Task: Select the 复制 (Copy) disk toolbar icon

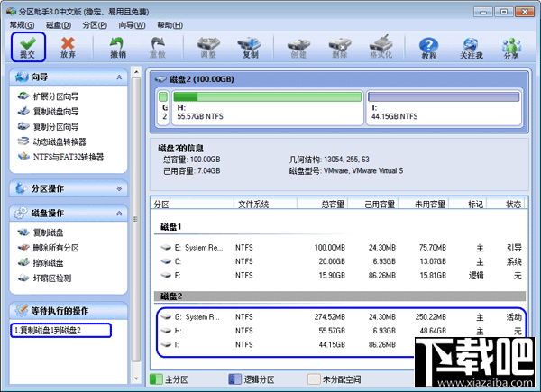Action: pyautogui.click(x=250, y=48)
